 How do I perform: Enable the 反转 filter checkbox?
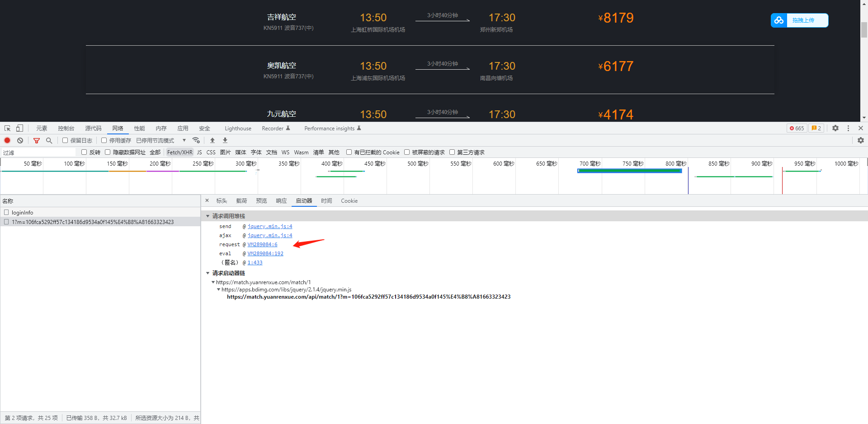pos(84,152)
